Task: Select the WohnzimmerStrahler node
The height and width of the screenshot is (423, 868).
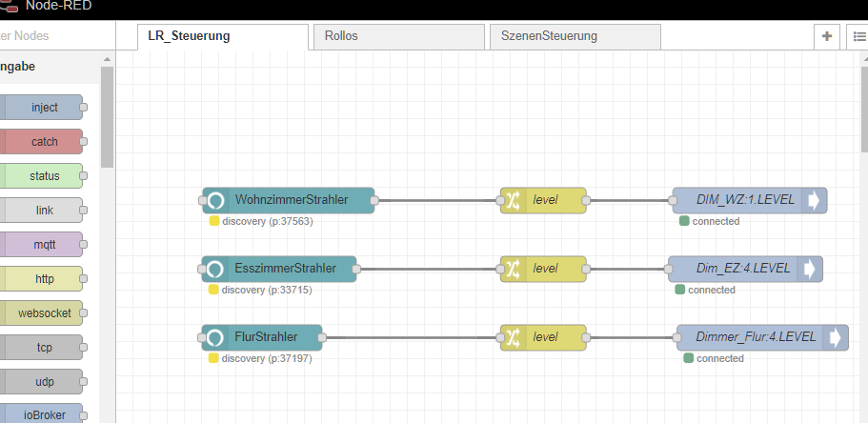Action: pos(289,200)
